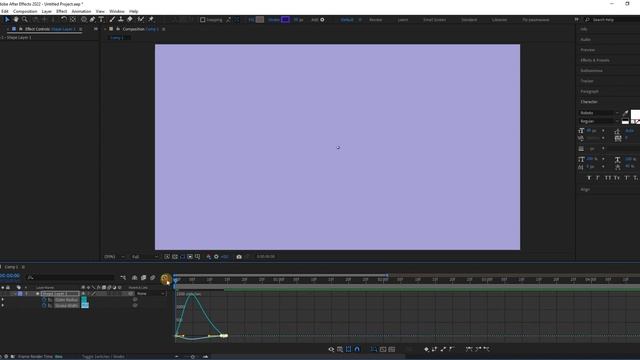Select the Hand tool
640x360 pixels.
coord(16,19)
